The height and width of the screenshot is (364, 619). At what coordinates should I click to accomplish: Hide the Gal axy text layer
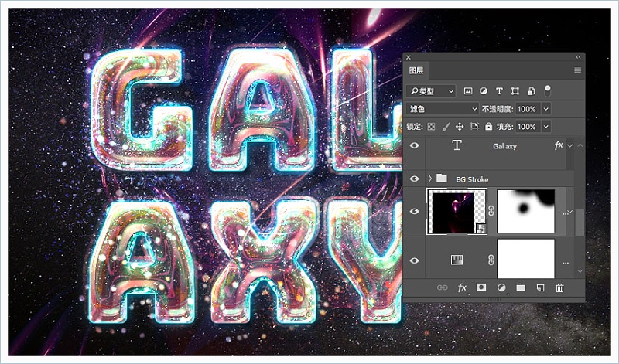click(415, 146)
